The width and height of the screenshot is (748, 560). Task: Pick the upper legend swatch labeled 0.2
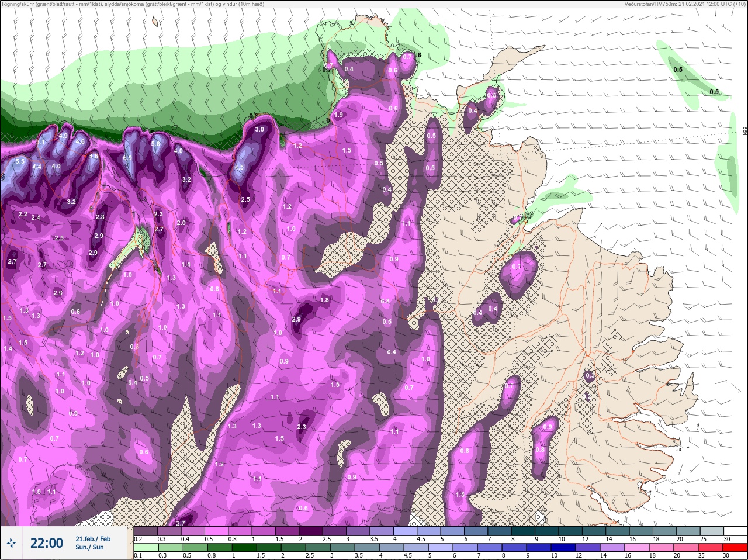pyautogui.click(x=146, y=531)
